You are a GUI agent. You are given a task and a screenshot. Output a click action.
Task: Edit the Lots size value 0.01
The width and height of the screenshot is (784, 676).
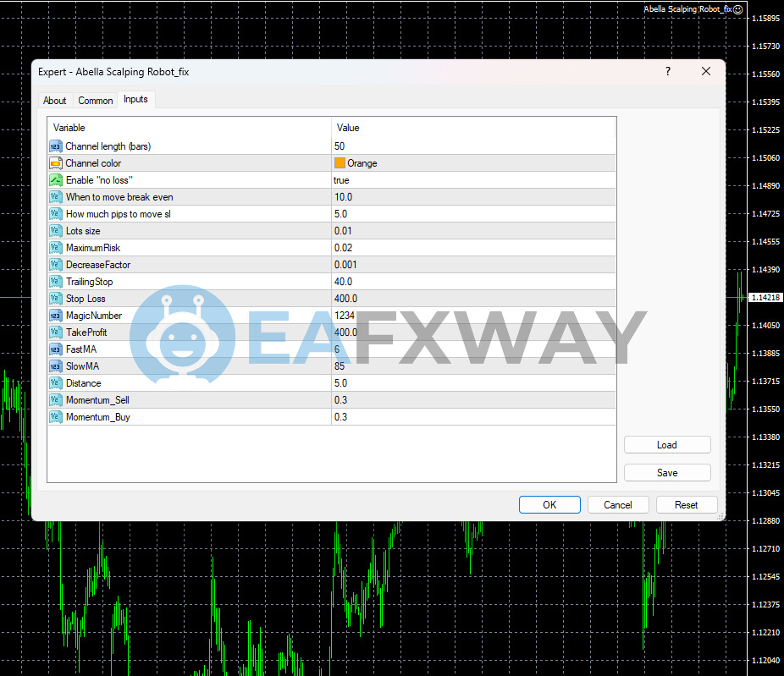tap(473, 231)
